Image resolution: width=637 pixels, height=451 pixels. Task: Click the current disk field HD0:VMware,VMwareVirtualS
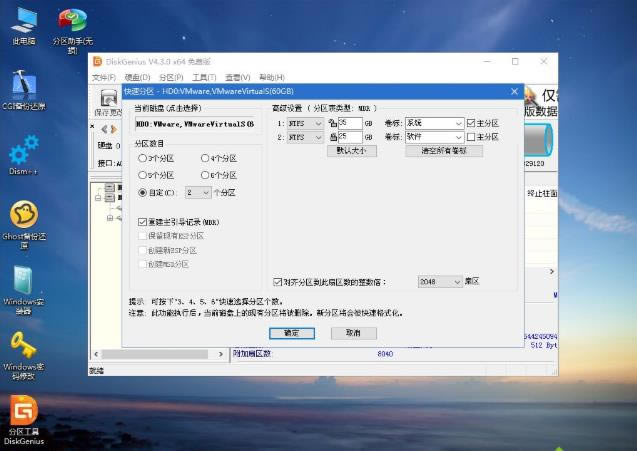pyautogui.click(x=196, y=124)
